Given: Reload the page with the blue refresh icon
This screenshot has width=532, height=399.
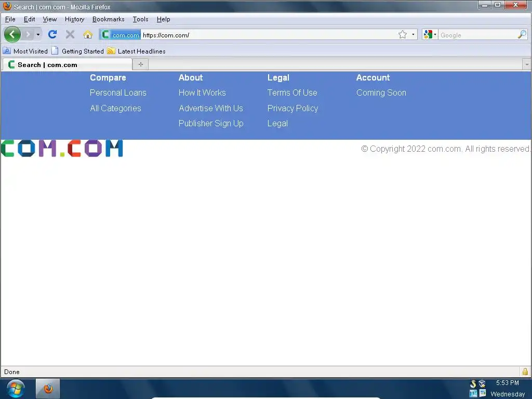Looking at the screenshot, I should coord(52,34).
